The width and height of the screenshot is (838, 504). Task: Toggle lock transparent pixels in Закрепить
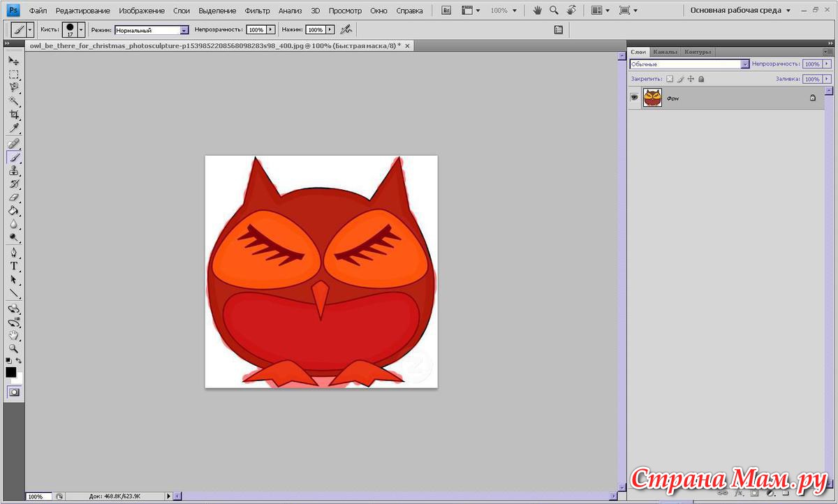pyautogui.click(x=669, y=79)
